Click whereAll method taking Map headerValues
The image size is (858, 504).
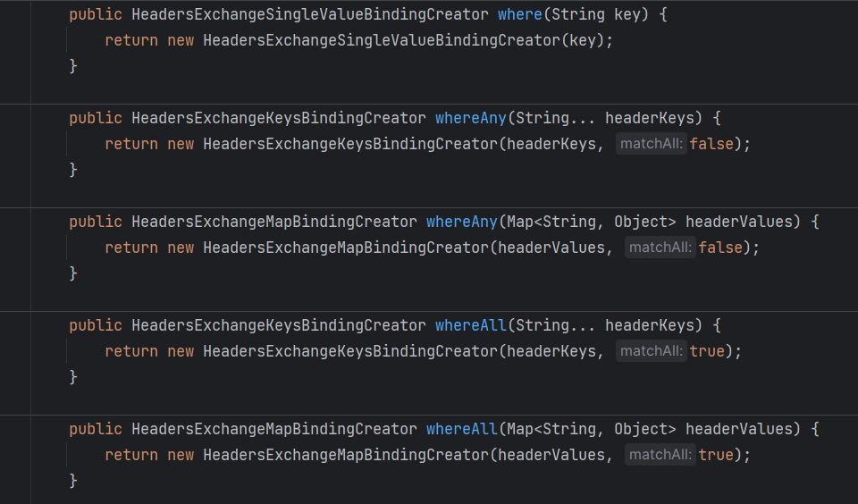click(x=462, y=429)
